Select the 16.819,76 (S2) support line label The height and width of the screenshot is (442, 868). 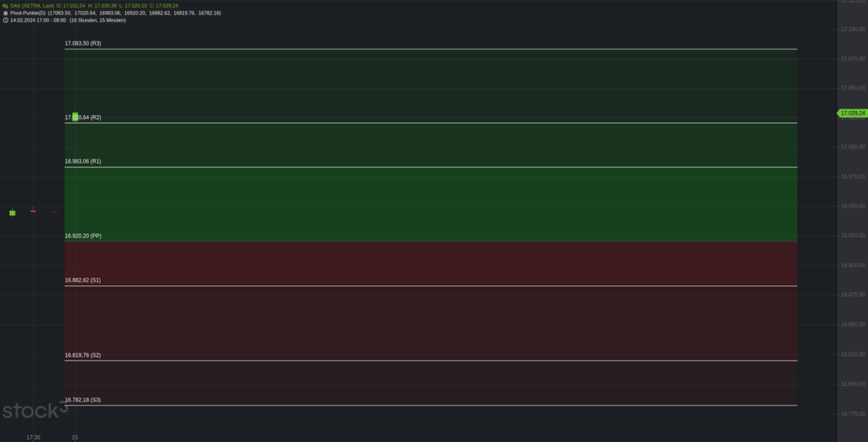pyautogui.click(x=83, y=355)
